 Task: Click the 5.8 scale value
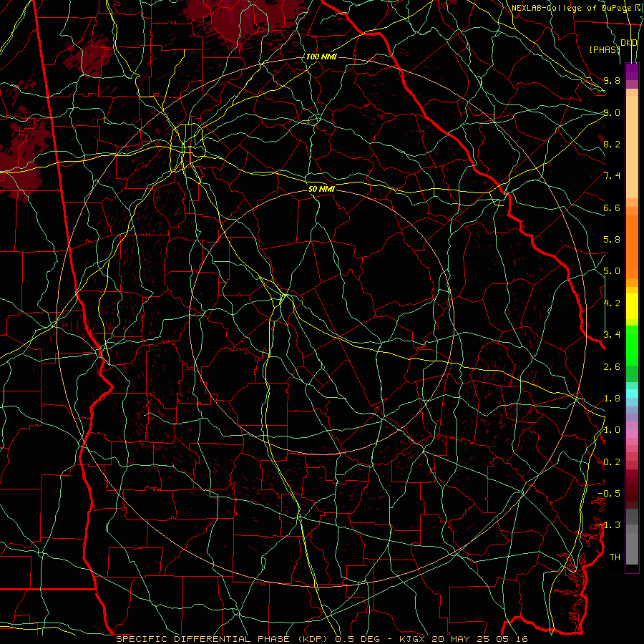(x=612, y=240)
